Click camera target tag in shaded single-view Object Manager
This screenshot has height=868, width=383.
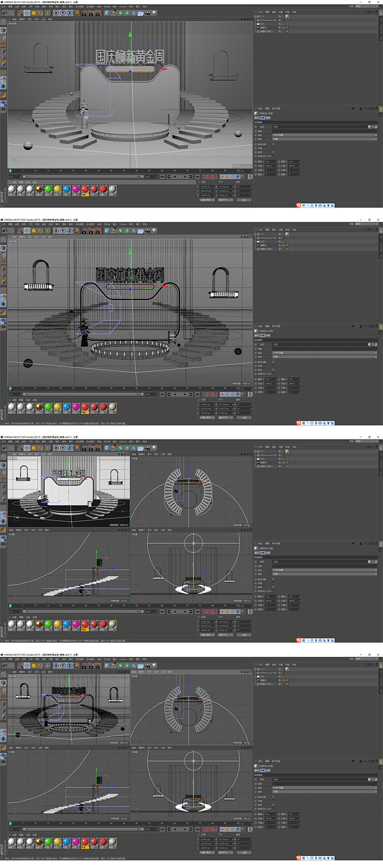(x=291, y=27)
